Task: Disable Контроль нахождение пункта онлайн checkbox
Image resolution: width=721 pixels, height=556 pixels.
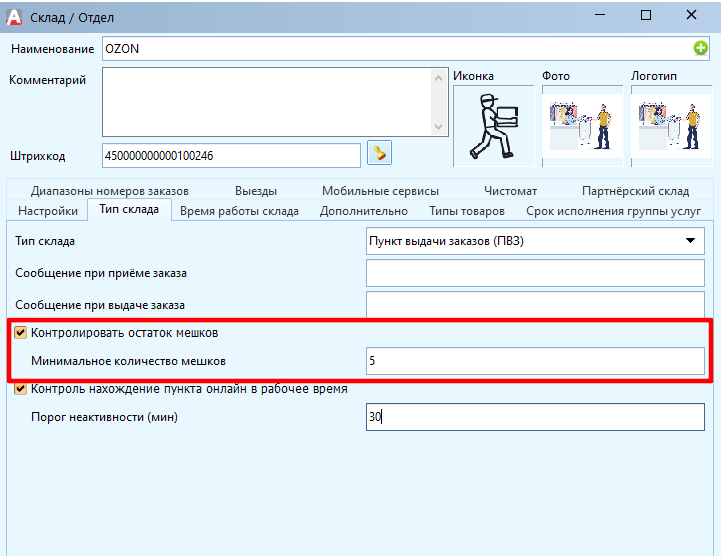Action: 21,389
